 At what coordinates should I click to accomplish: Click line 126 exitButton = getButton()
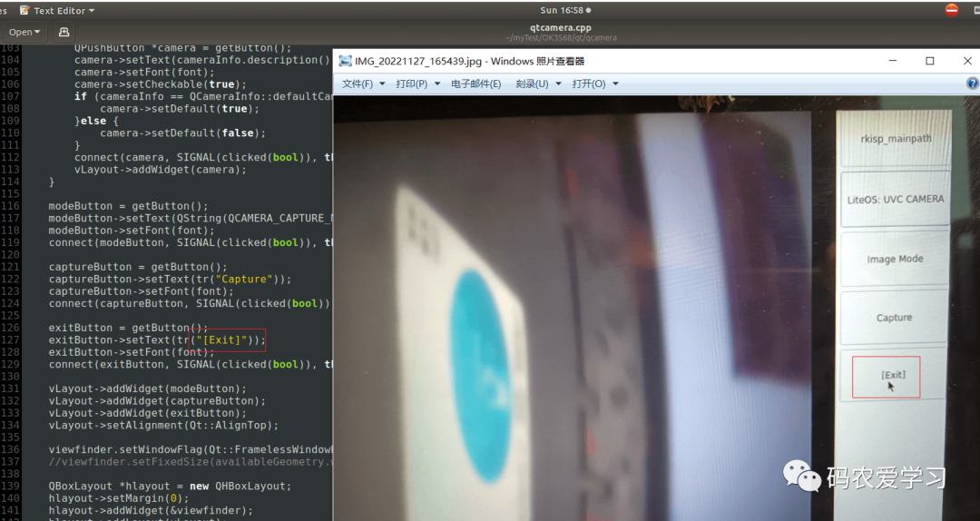coord(128,328)
